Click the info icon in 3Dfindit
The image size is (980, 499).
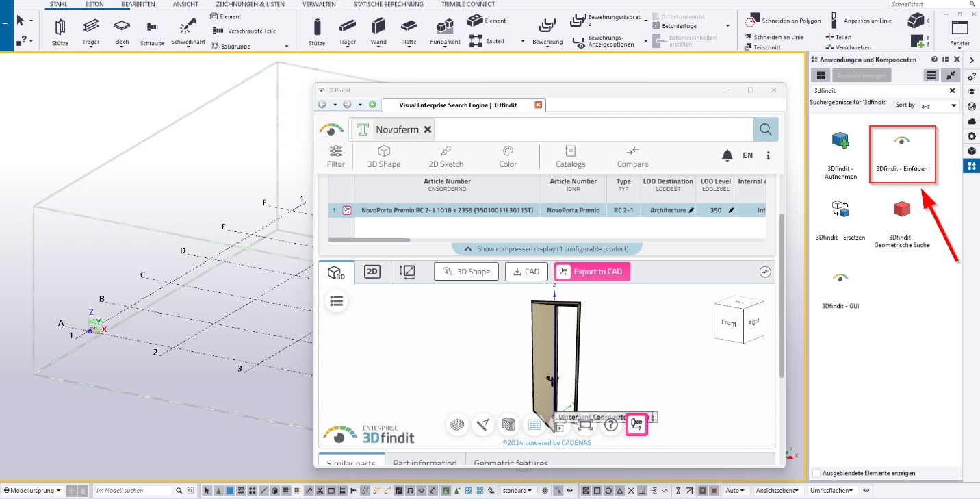[768, 155]
